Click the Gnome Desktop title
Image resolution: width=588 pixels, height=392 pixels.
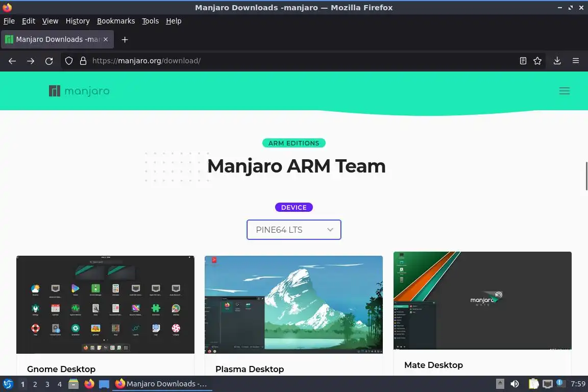click(61, 369)
